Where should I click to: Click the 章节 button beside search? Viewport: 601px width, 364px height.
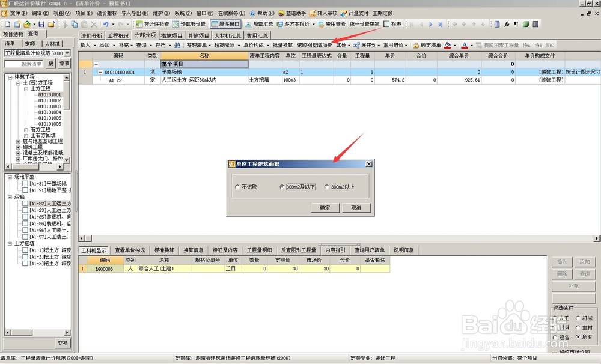click(x=64, y=64)
